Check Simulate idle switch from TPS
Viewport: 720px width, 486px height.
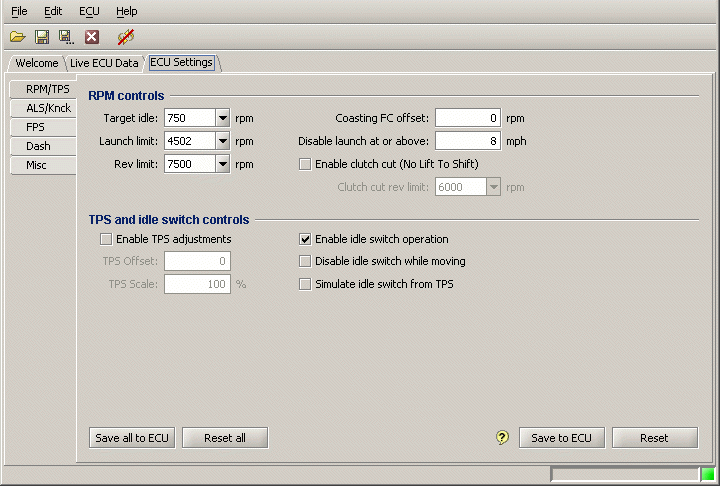pos(306,284)
